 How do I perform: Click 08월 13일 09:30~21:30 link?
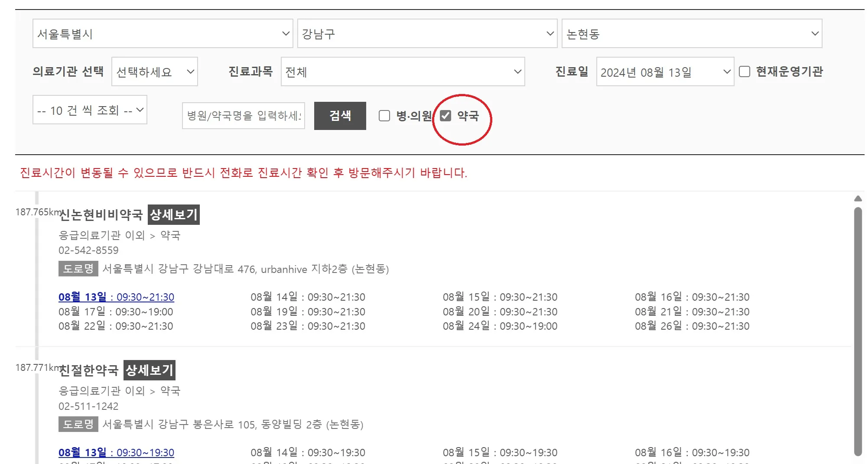point(116,297)
